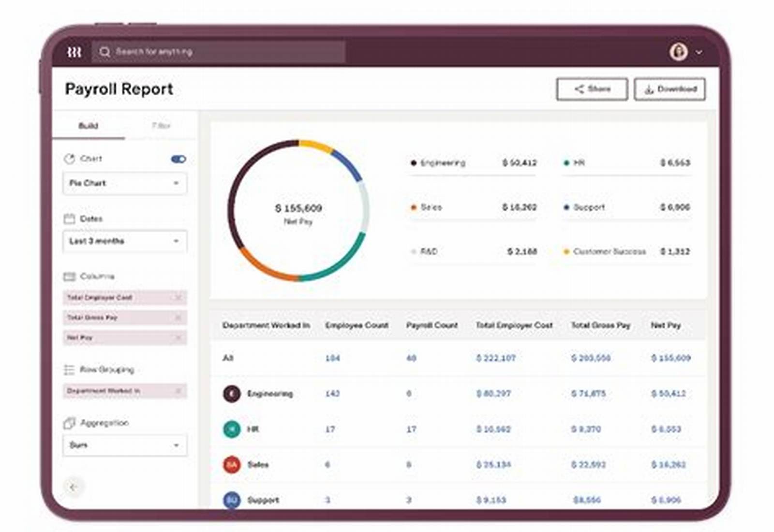Remove the Department Worked In grouping tag
The width and height of the screenshot is (774, 532).
[178, 391]
